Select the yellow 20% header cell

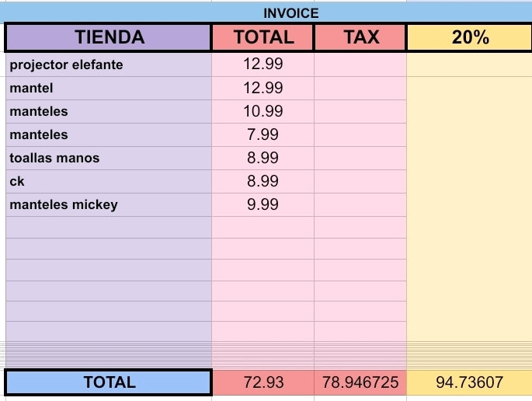click(470, 37)
